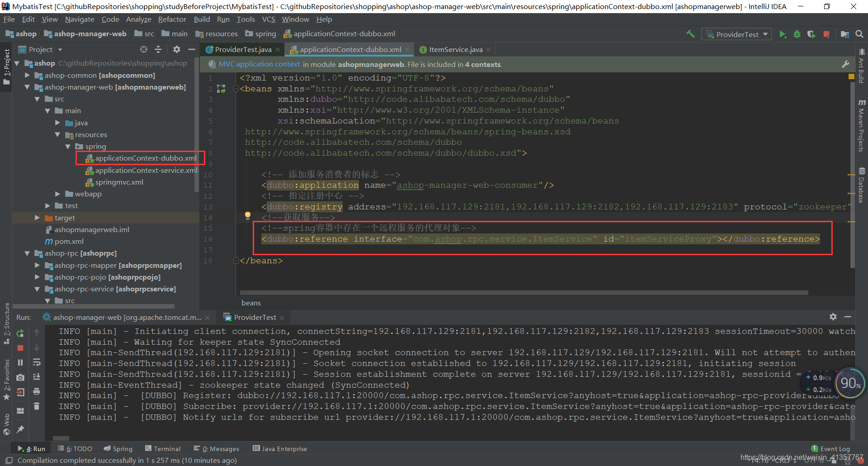The image size is (868, 466).
Task: Expand the webapp folder node
Action: click(x=57, y=194)
